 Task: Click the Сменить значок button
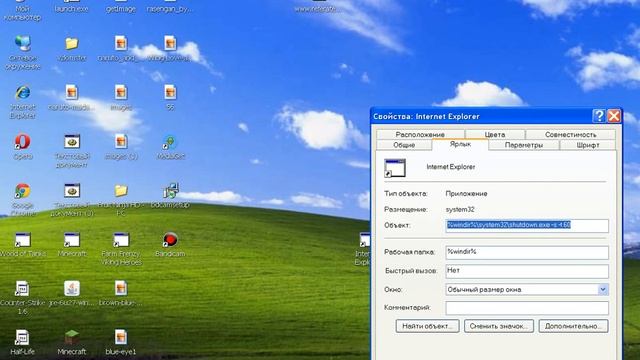[x=498, y=326]
